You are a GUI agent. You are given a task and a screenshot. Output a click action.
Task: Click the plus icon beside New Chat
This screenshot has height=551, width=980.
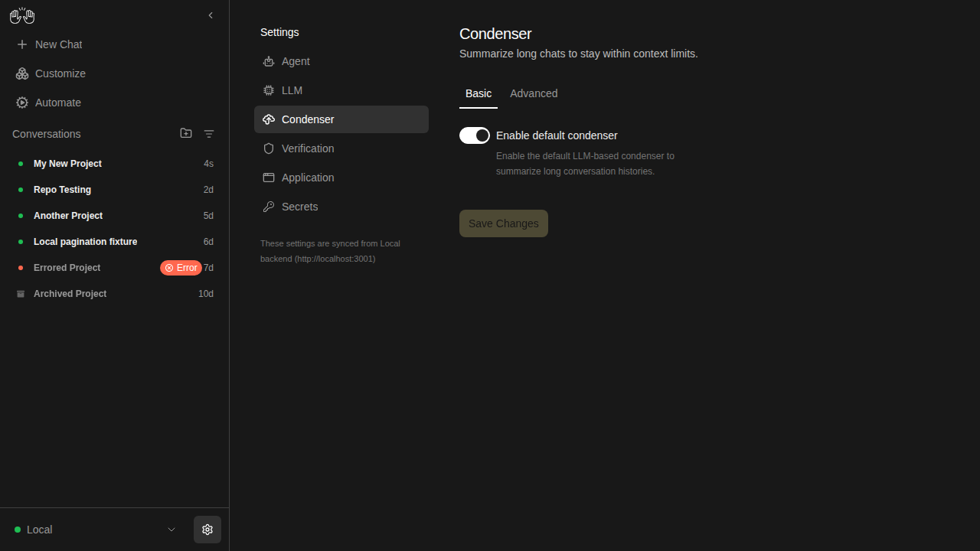pyautogui.click(x=22, y=44)
